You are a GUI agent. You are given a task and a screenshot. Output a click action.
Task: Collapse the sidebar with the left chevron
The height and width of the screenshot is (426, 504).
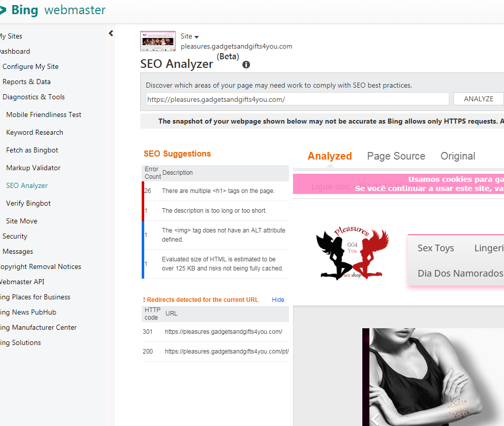coord(111,33)
